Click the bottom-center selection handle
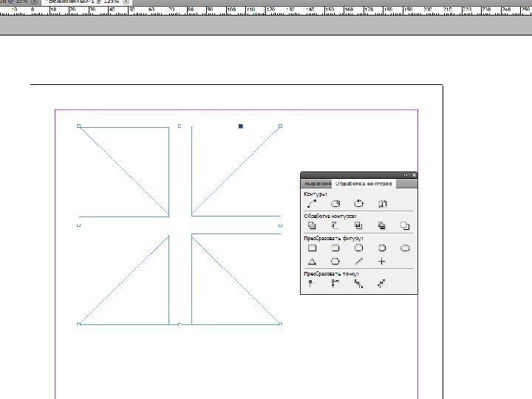 tap(180, 324)
